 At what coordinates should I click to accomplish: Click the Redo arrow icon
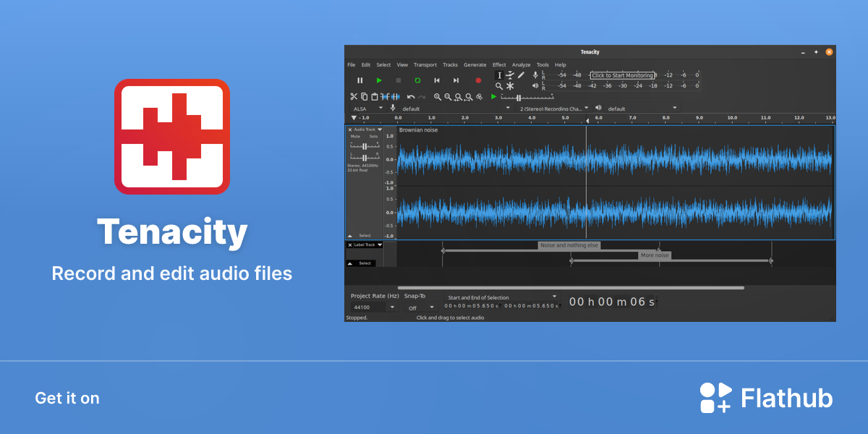coord(422,96)
